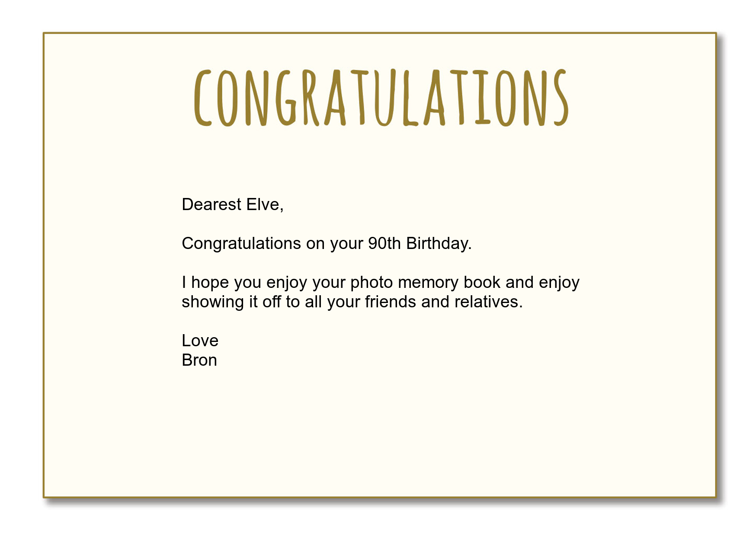756x536 pixels.
Task: Select the word Birthday in the message
Action: click(x=437, y=244)
